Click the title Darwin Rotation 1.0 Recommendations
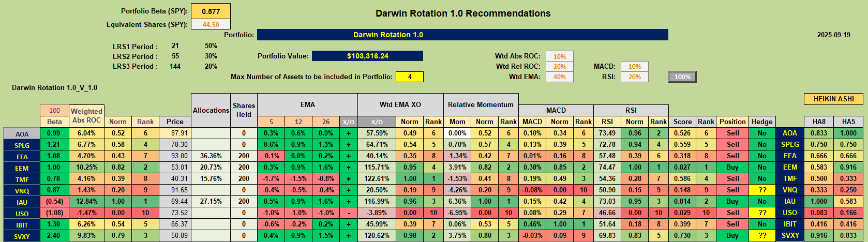This screenshot has height=242, width=868. 463,13
